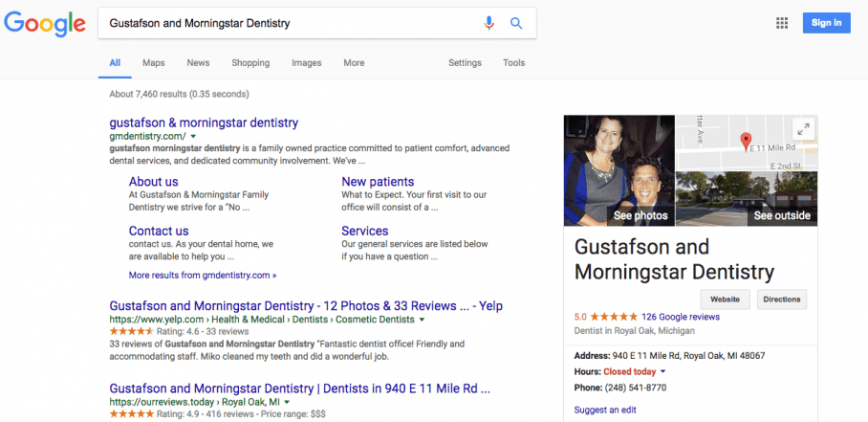Open 126 Google reviews
Screen dimensions: 868x422
(681, 317)
